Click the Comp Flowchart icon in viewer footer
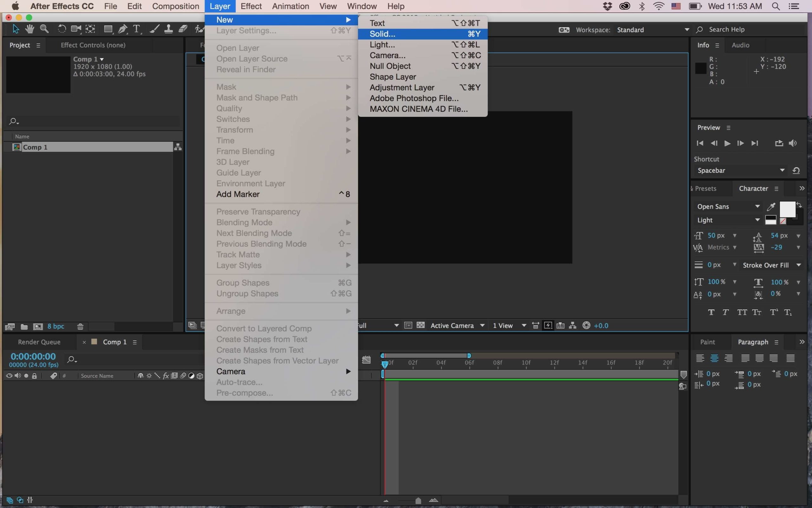 pos(573,325)
